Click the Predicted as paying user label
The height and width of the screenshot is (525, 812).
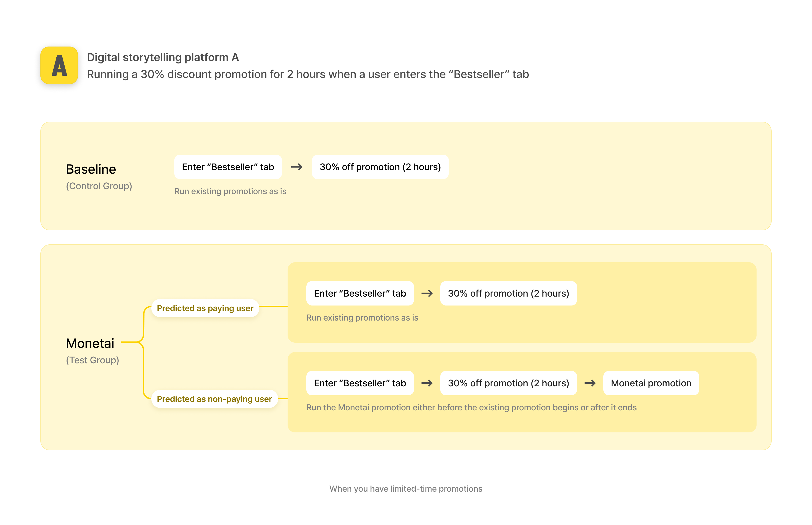click(205, 308)
